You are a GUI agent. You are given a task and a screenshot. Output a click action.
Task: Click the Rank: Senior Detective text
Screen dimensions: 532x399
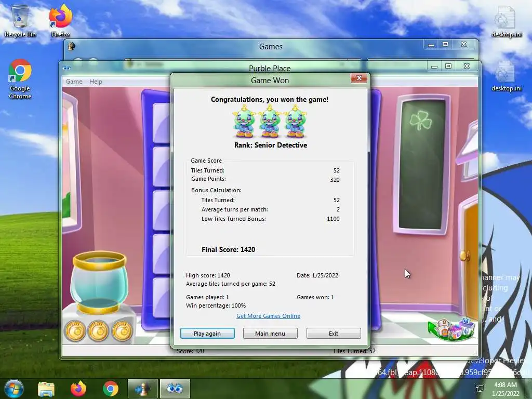click(270, 145)
